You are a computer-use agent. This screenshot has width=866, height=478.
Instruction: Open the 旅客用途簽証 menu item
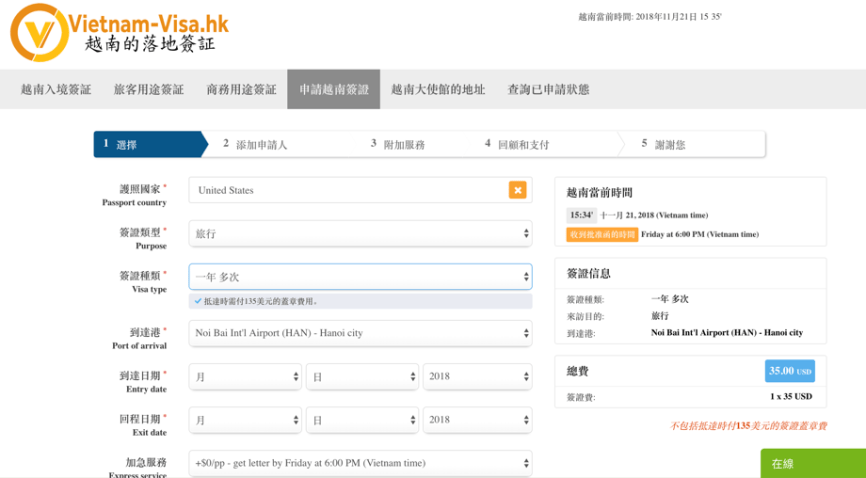pos(149,89)
